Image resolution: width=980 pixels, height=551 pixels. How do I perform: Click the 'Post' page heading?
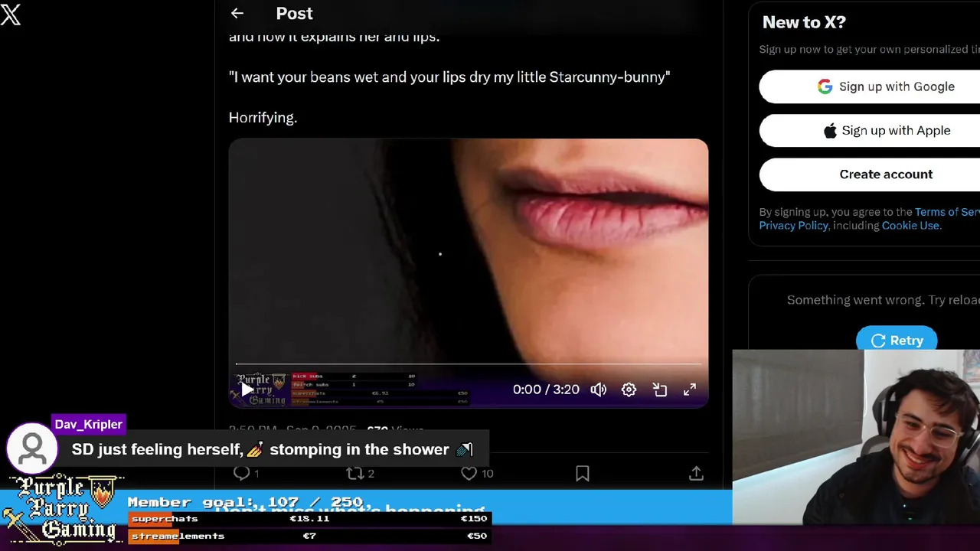tap(294, 13)
